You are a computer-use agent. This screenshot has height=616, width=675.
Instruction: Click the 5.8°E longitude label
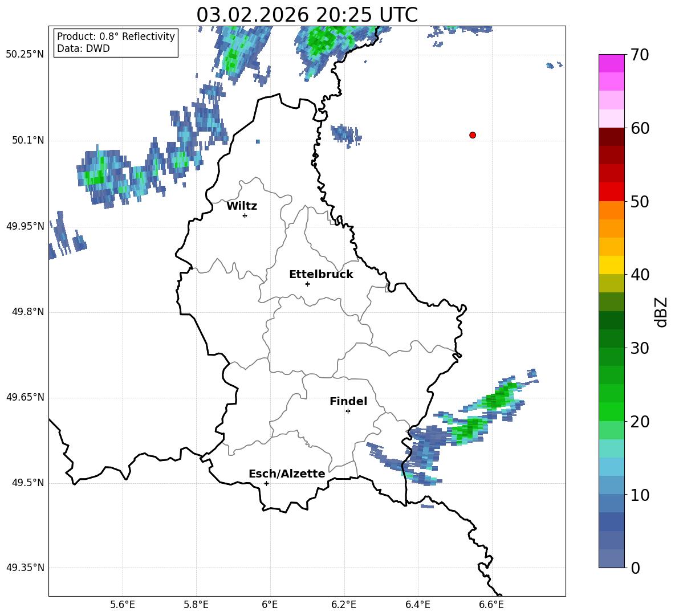[x=196, y=605]
